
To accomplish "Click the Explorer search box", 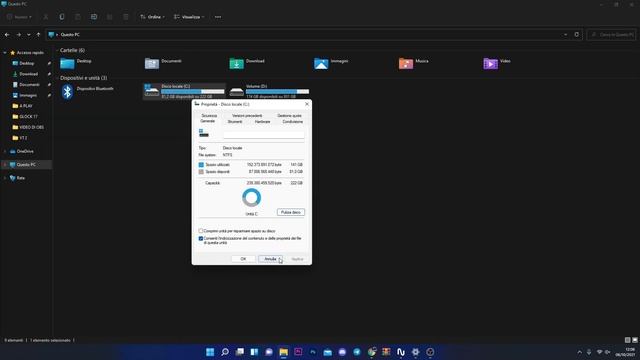I will (x=611, y=35).
